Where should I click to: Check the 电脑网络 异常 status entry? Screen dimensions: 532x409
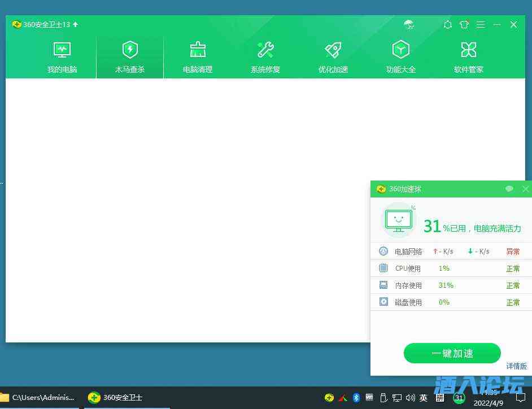tap(513, 251)
